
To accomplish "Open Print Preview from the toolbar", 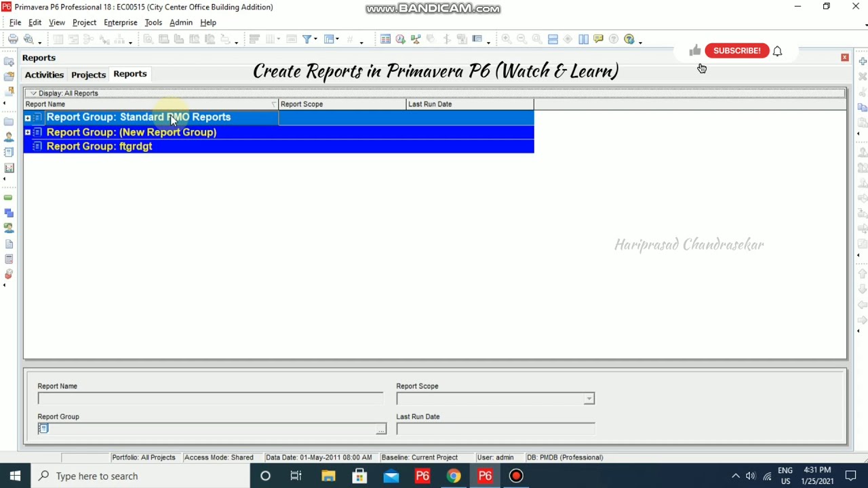I will tap(28, 39).
